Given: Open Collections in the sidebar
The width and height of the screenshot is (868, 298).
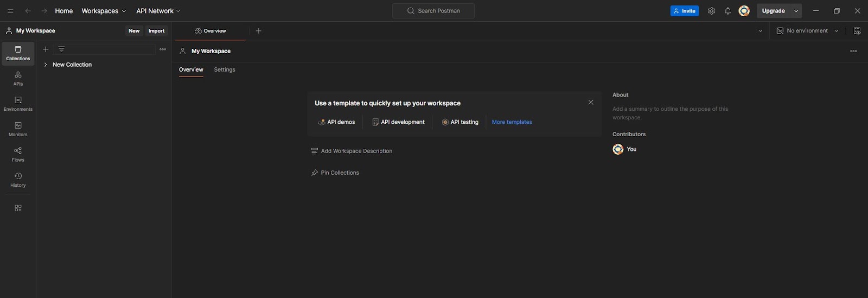Looking at the screenshot, I should pos(18,54).
